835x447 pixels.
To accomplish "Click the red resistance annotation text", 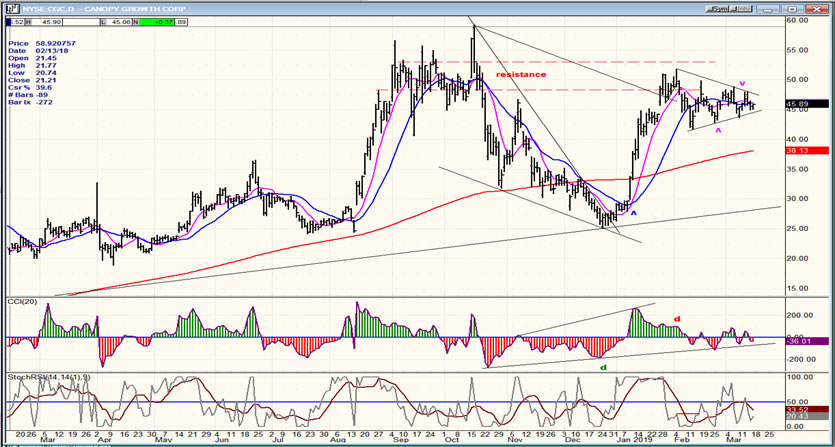I will click(521, 75).
